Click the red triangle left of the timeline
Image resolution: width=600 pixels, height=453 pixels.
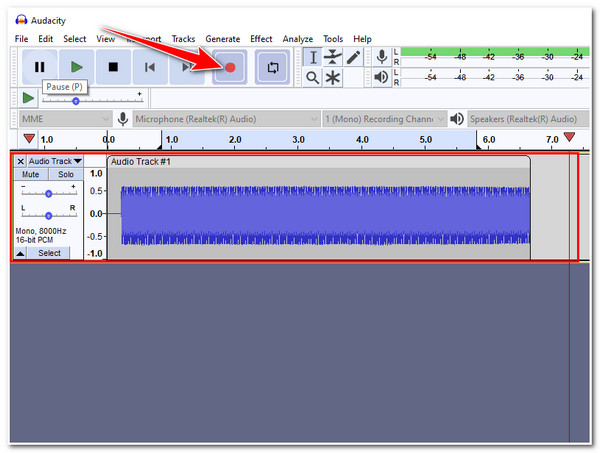click(29, 139)
